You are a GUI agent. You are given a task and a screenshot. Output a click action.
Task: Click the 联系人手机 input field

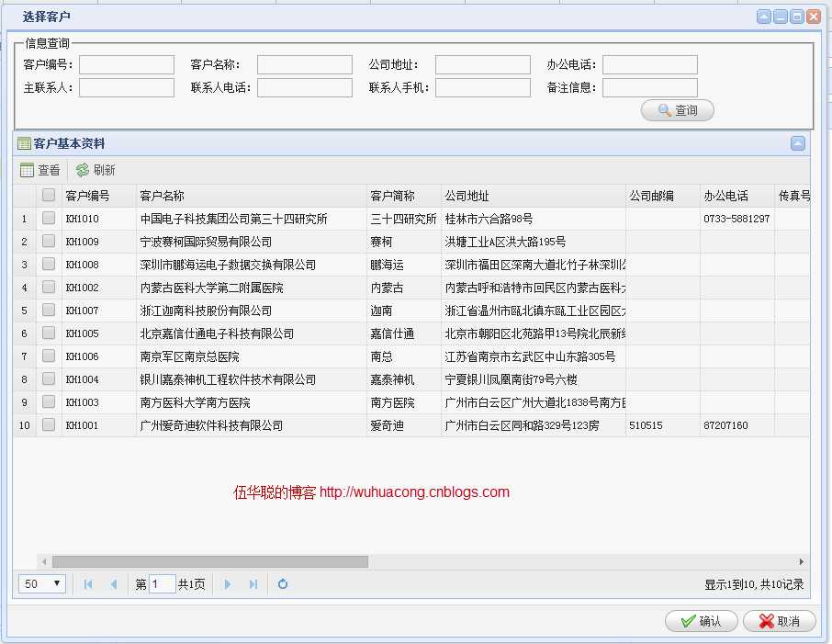pyautogui.click(x=483, y=87)
